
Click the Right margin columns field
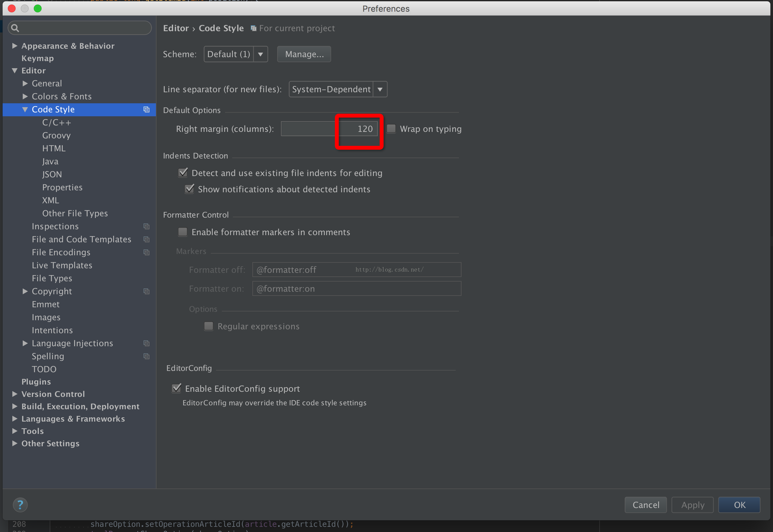click(x=329, y=129)
